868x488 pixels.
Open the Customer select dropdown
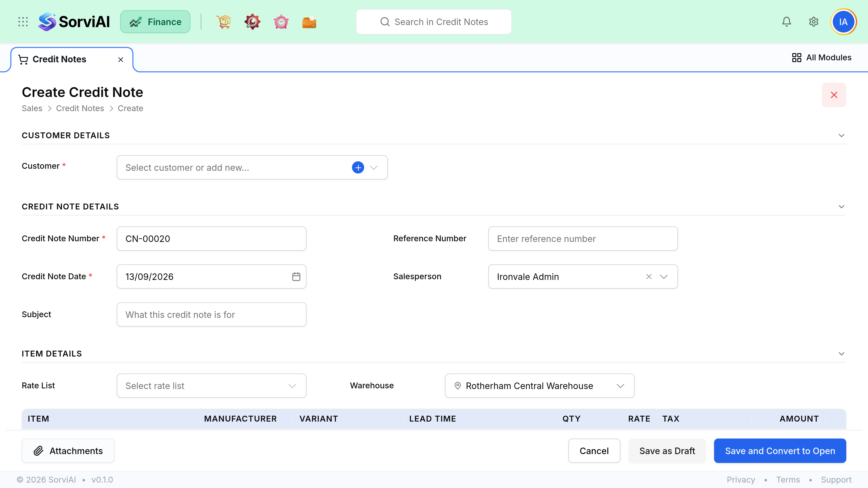point(252,167)
